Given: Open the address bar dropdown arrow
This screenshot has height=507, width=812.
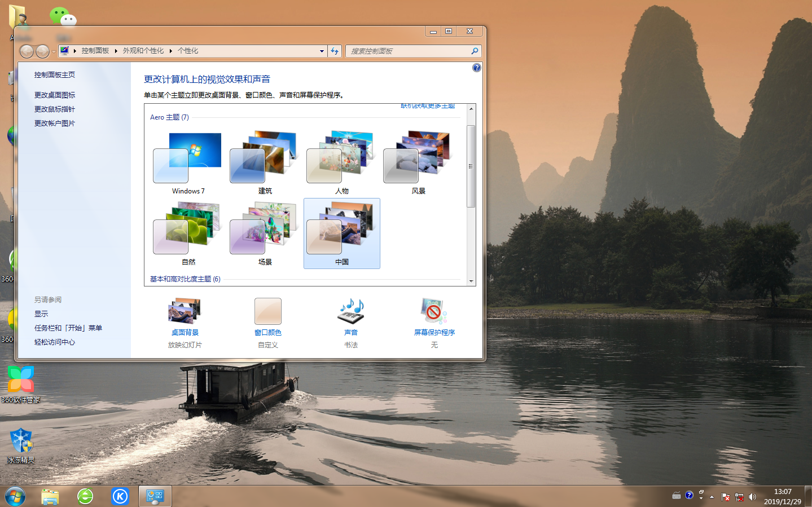Looking at the screenshot, I should [x=321, y=51].
